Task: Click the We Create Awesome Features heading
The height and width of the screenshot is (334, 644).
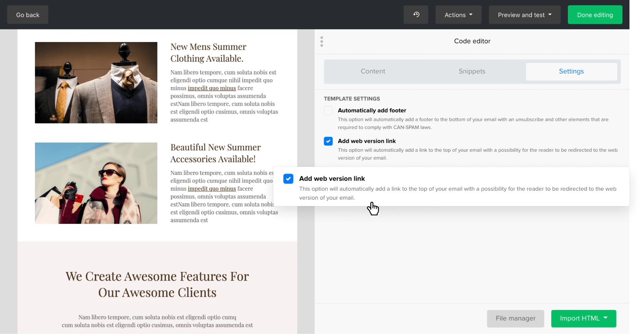Action: (157, 284)
